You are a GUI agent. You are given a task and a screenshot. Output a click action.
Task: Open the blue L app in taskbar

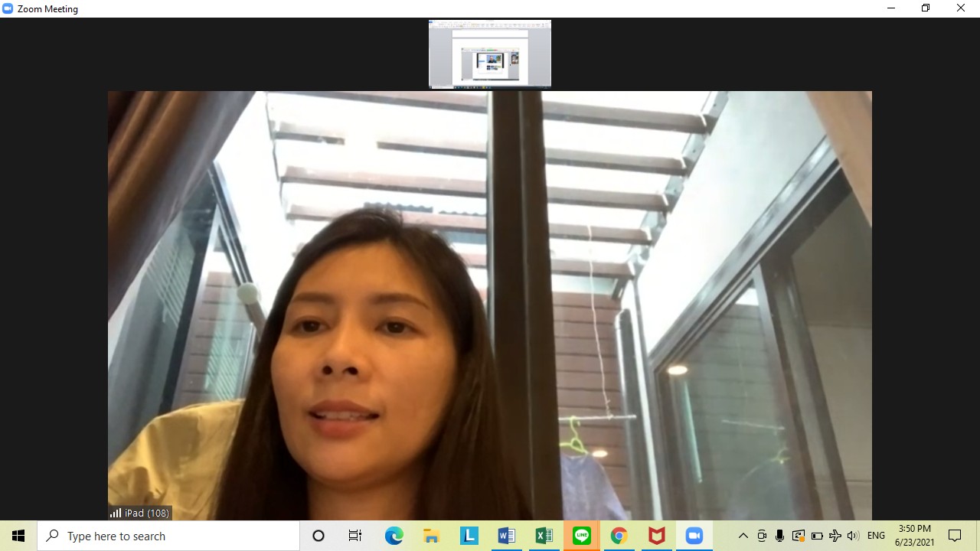(469, 536)
